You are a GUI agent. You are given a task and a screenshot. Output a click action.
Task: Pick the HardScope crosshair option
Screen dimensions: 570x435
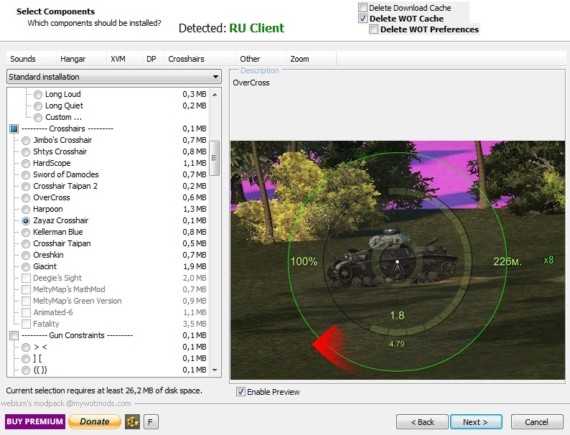tap(26, 163)
